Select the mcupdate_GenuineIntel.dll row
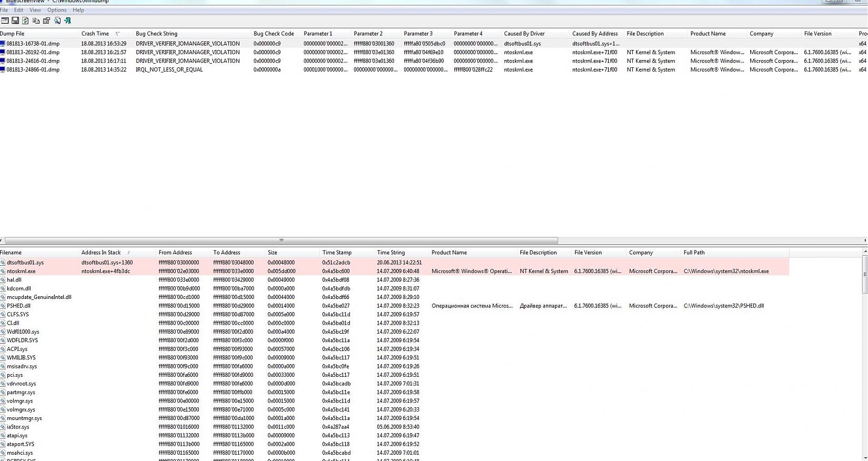868x461 pixels. coord(395,297)
